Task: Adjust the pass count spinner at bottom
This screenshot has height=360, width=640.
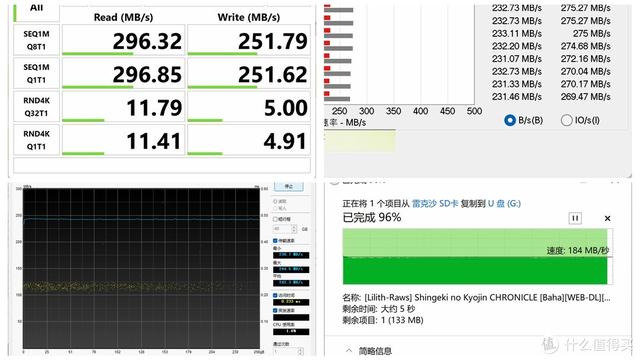Action: tap(301, 351)
